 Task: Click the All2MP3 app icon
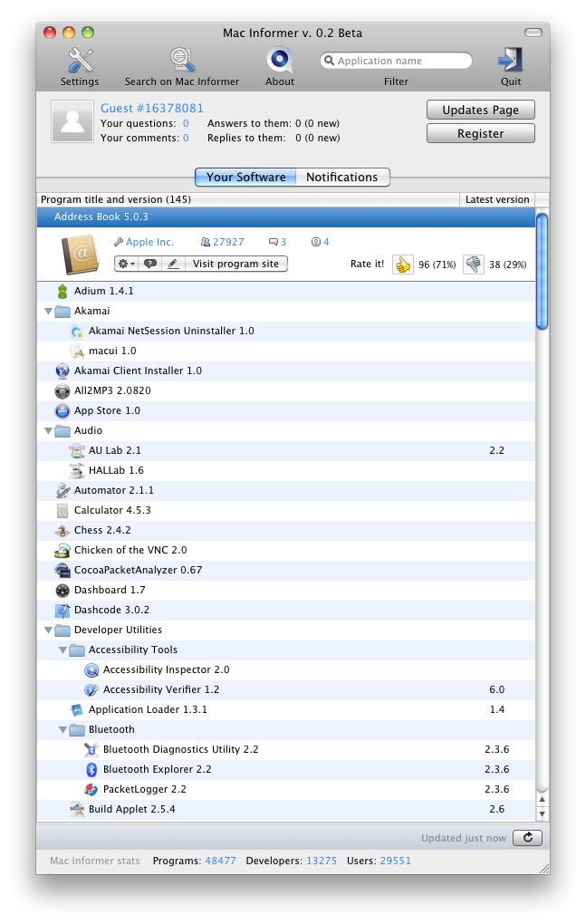point(62,390)
